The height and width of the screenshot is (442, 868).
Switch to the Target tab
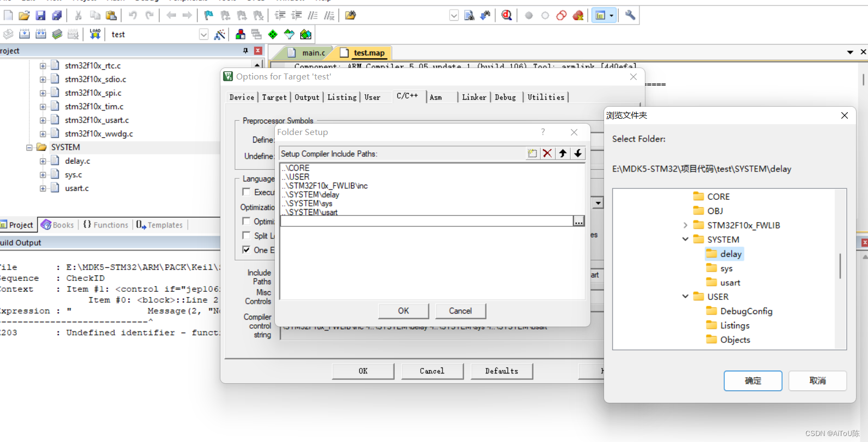tap(274, 97)
